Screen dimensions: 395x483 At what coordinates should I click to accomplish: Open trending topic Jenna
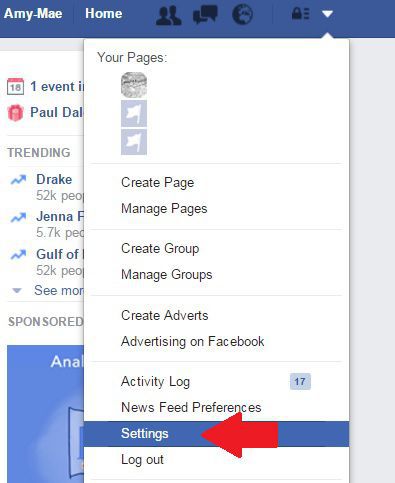tap(60, 217)
